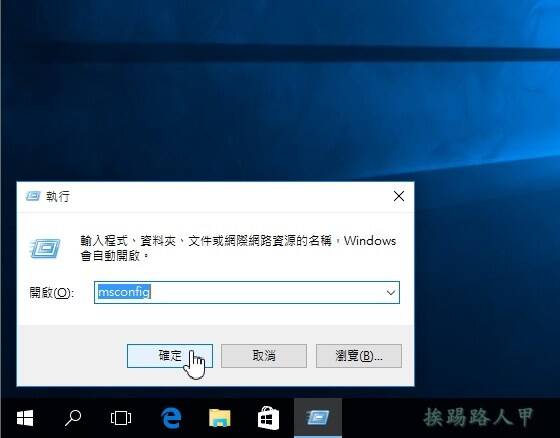Viewport: 560px width, 438px height.
Task: Click the 取消 button
Action: click(264, 356)
